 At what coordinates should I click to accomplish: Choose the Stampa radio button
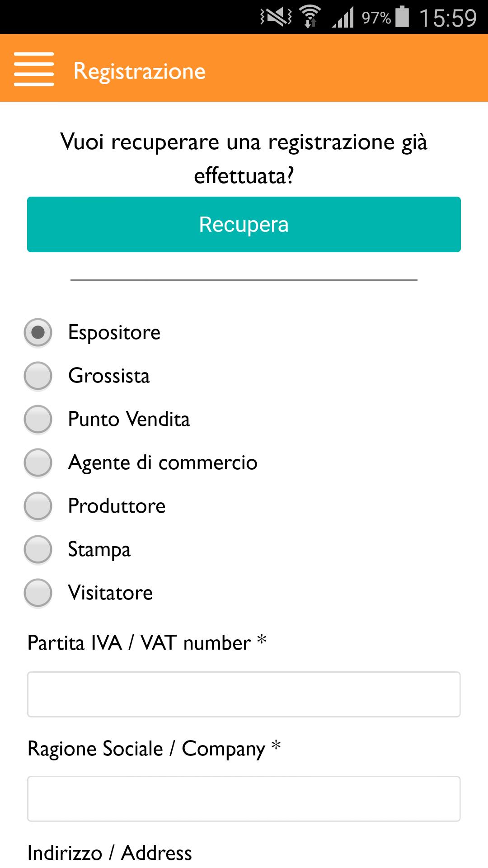click(x=38, y=550)
